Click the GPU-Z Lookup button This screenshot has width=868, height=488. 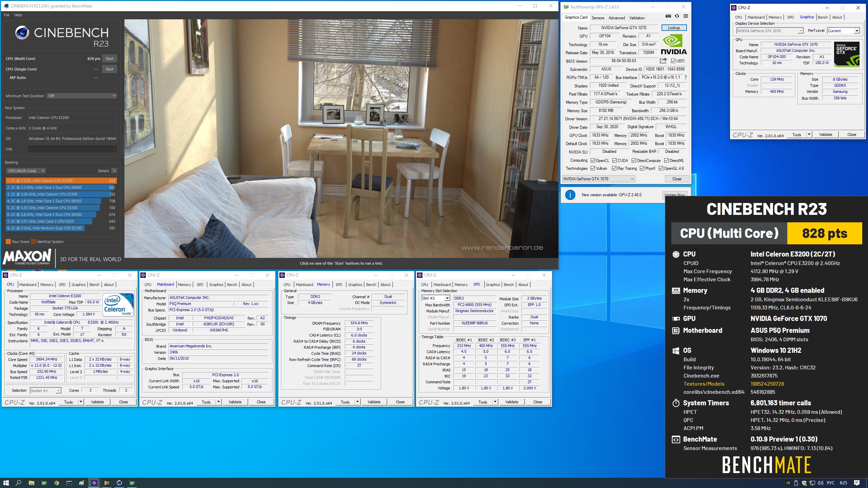[x=674, y=28]
